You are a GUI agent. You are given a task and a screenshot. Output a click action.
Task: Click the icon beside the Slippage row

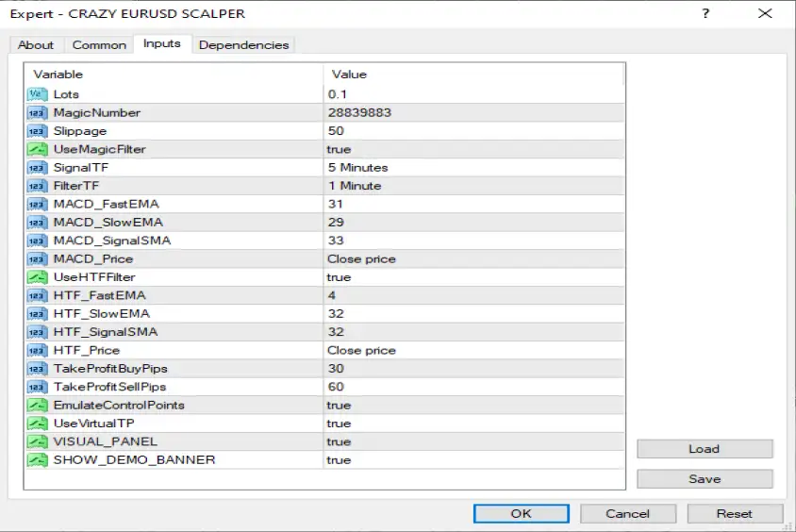click(x=37, y=131)
